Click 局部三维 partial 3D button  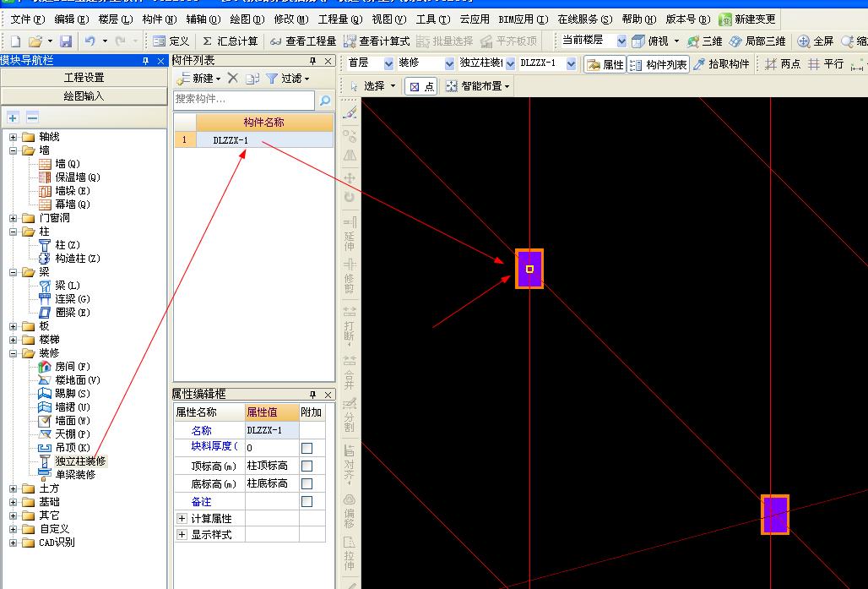(757, 41)
